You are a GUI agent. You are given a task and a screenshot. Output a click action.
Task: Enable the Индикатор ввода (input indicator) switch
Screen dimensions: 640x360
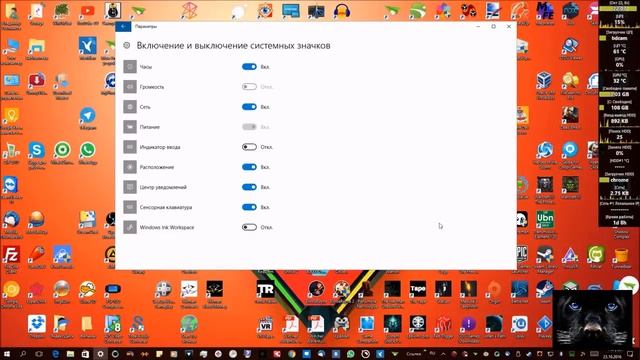point(249,147)
